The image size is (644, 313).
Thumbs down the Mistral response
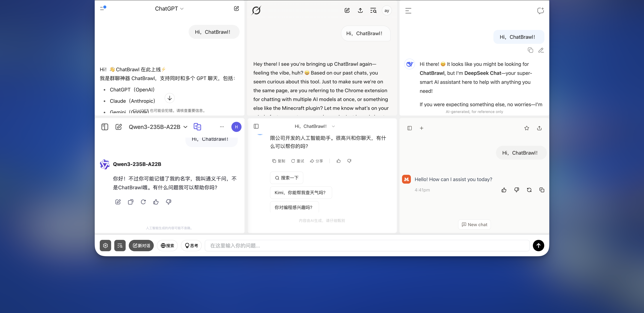tap(516, 190)
